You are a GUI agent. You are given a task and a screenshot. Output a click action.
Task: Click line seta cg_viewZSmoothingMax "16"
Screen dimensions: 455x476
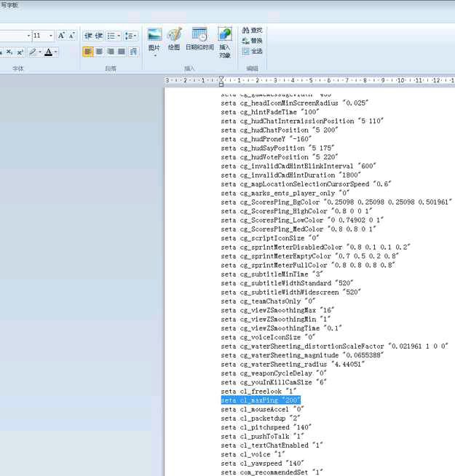point(277,310)
